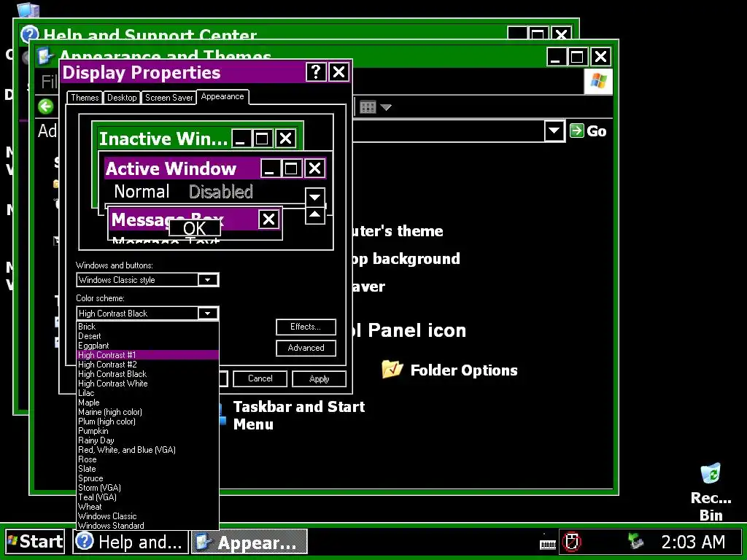Click Cancel in Display Properties
The width and height of the screenshot is (747, 560).
tap(260, 378)
